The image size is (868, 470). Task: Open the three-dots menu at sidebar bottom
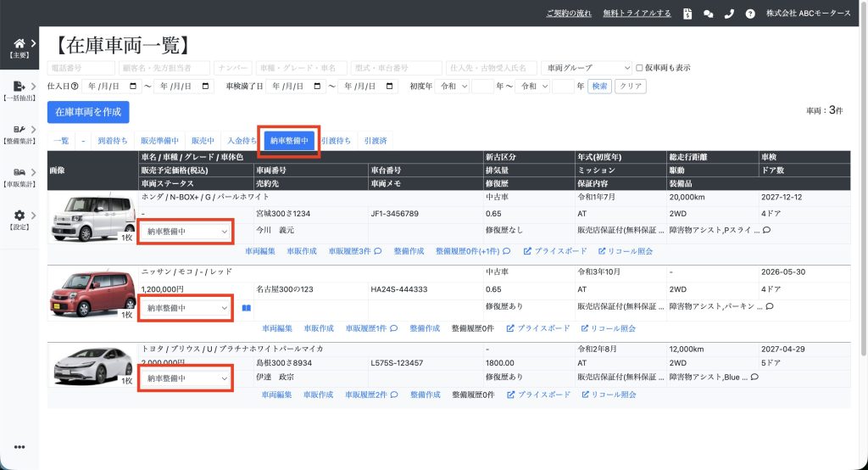point(19,447)
